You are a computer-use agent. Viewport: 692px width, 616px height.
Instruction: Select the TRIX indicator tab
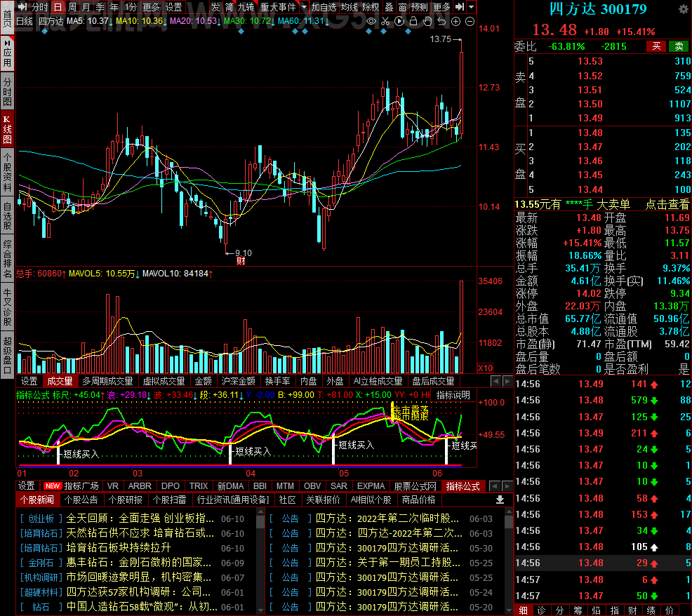pos(199,486)
